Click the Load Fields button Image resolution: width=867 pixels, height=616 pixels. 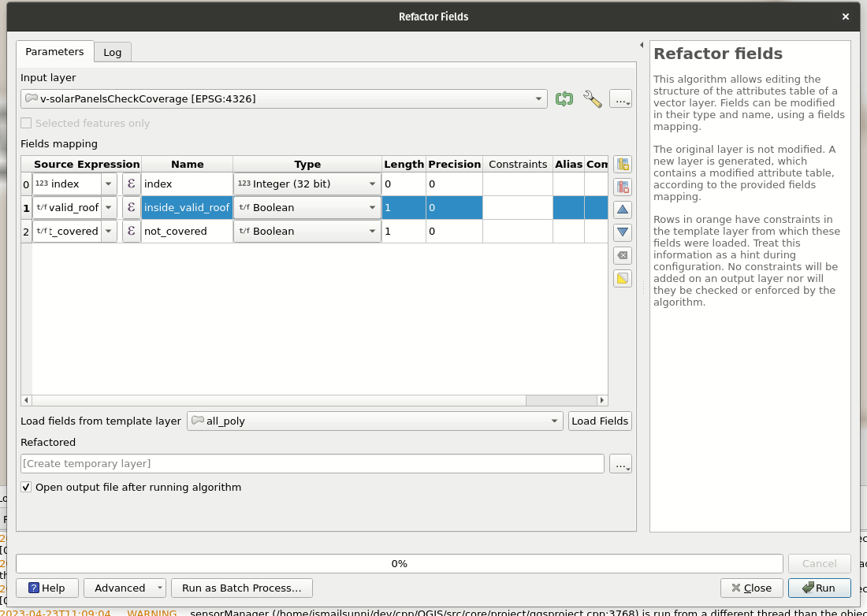click(600, 421)
